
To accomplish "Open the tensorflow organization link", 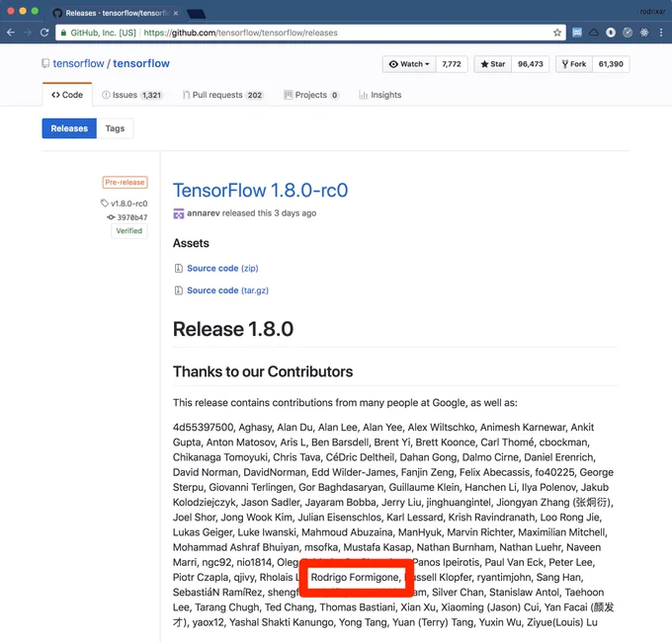I will click(78, 63).
